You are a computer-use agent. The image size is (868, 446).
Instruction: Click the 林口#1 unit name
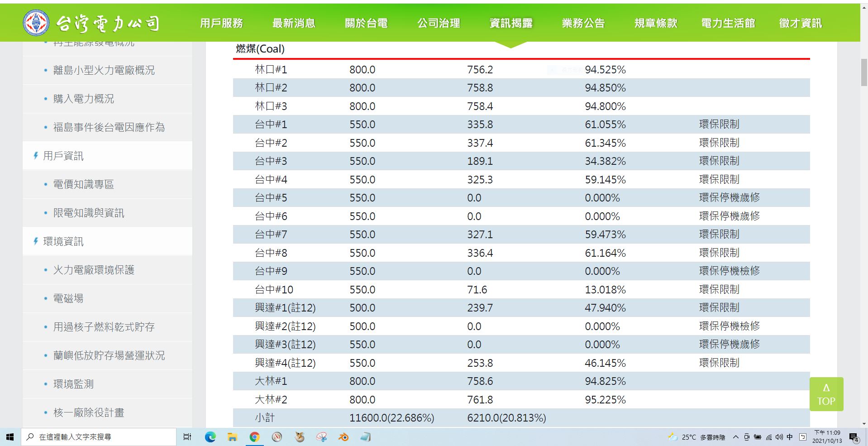coord(271,69)
